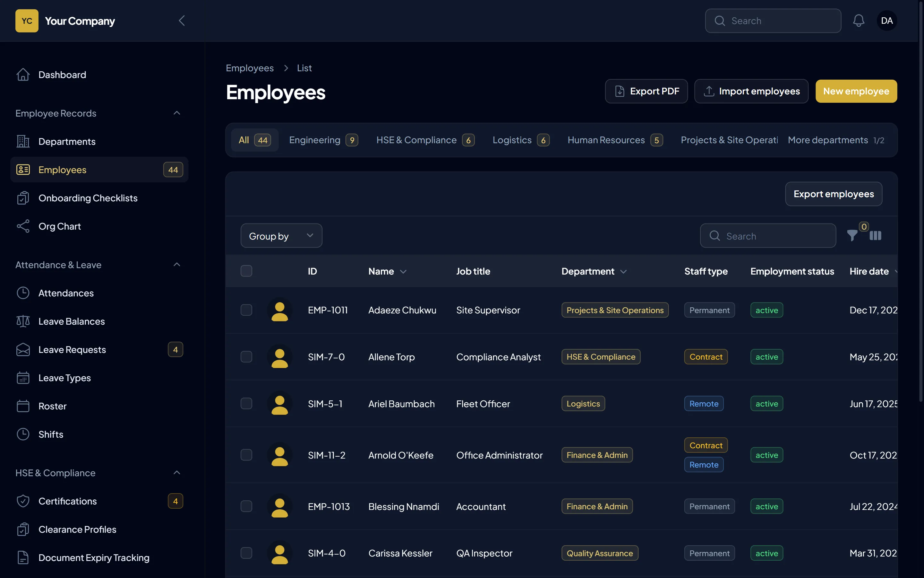
Task: Collapse the sidebar with the back chevron
Action: pos(182,21)
